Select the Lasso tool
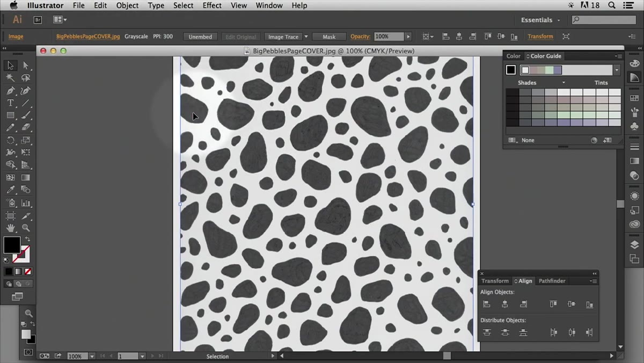Viewport: 644px width, 363px height. tap(25, 78)
